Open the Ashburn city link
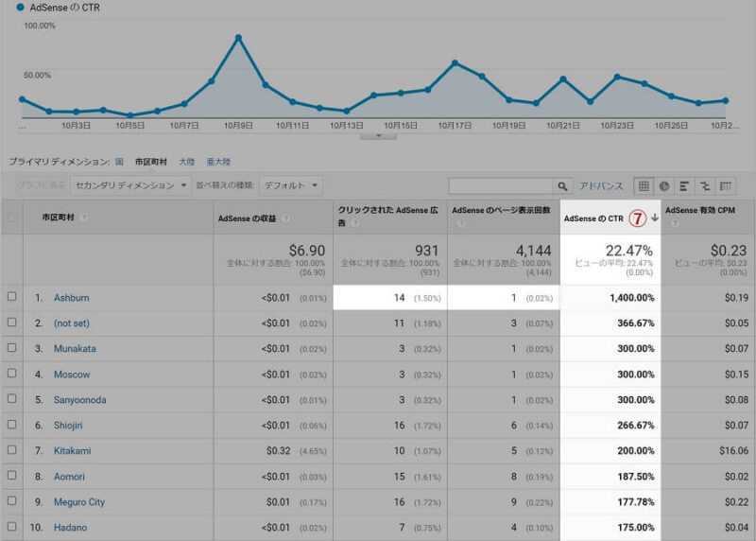The image size is (756, 541). (72, 298)
